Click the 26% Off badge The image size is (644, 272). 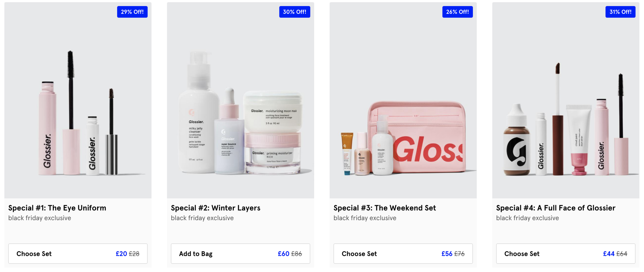(457, 12)
